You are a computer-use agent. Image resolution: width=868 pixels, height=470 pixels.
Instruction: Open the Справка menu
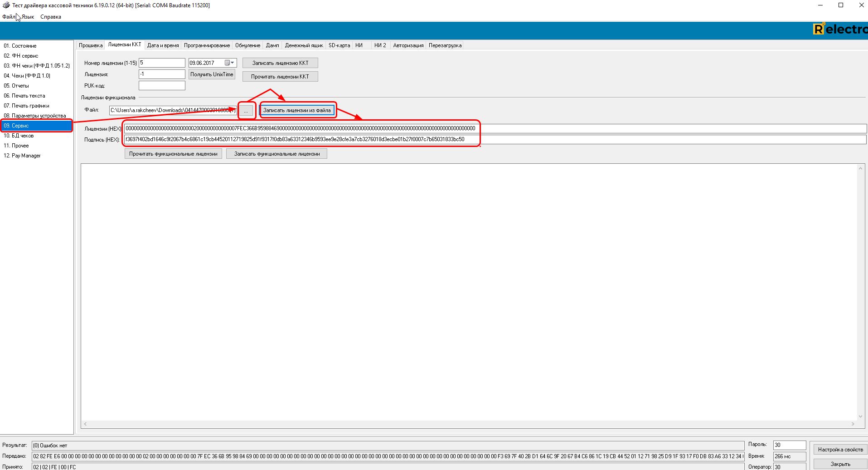(50, 17)
